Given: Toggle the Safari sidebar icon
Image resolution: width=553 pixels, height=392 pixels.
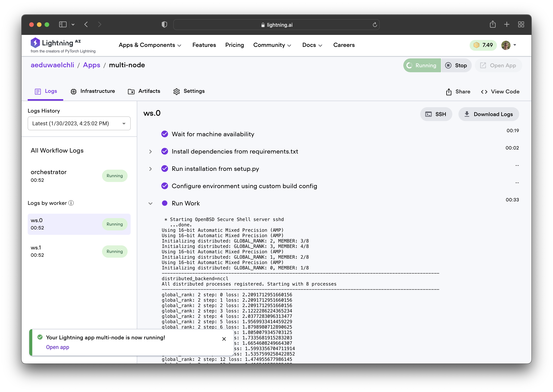Looking at the screenshot, I should (63, 24).
